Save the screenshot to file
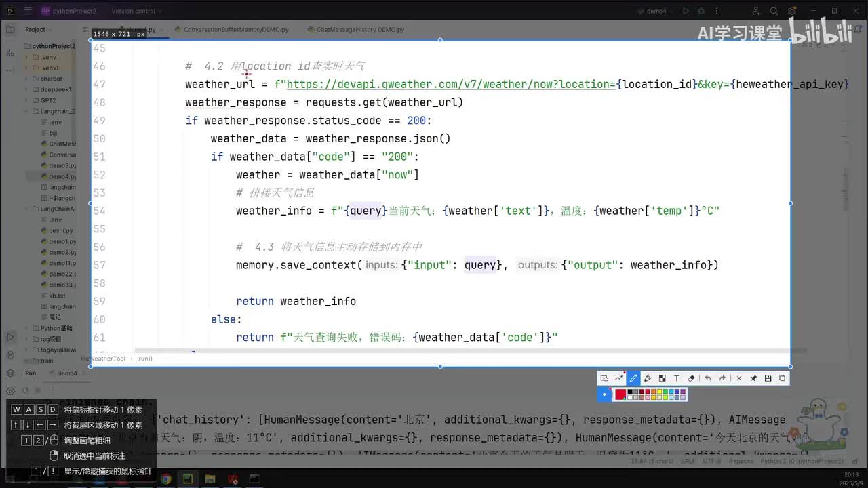Image resolution: width=868 pixels, height=488 pixels. coord(768,378)
